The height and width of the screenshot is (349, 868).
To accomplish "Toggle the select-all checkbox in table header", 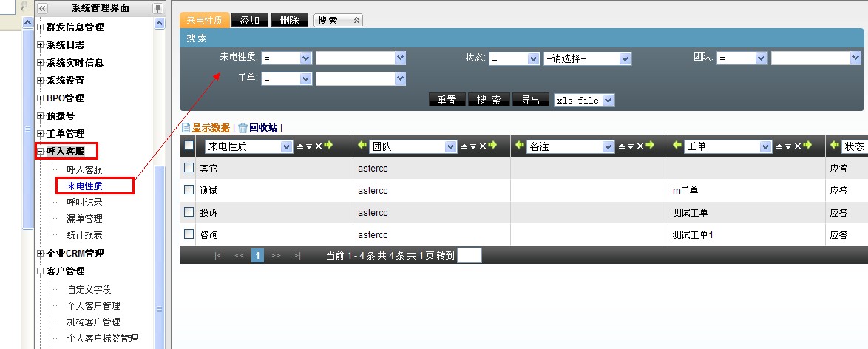I will [x=189, y=146].
